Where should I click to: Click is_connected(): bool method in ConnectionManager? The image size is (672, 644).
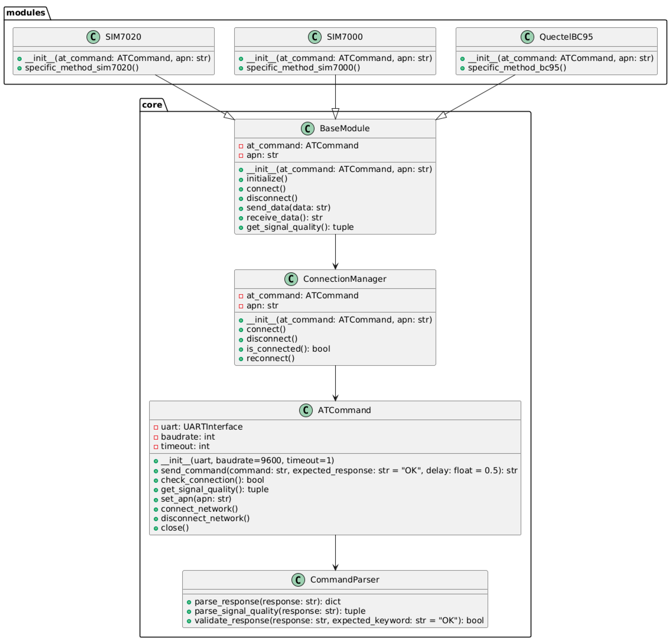[288, 349]
